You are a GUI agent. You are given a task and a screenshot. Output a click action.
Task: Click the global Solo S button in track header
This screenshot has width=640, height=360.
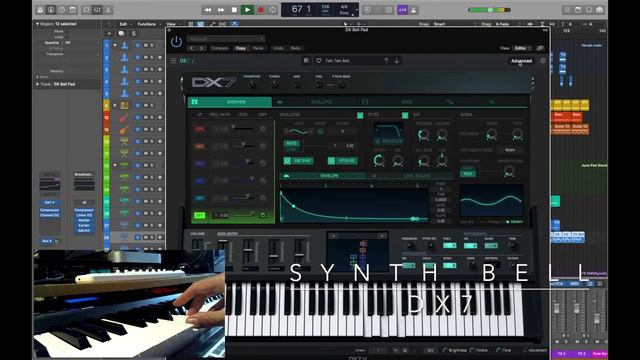tap(133, 33)
